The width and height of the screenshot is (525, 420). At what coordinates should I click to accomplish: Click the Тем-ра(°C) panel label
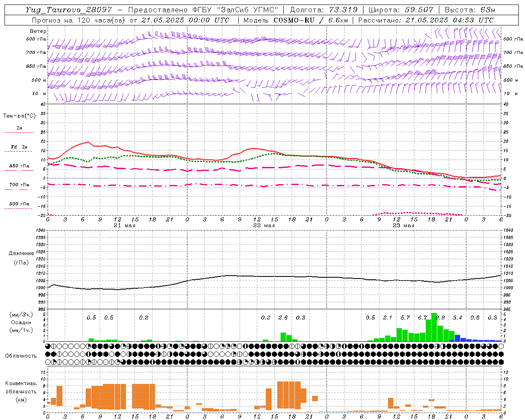click(x=19, y=116)
